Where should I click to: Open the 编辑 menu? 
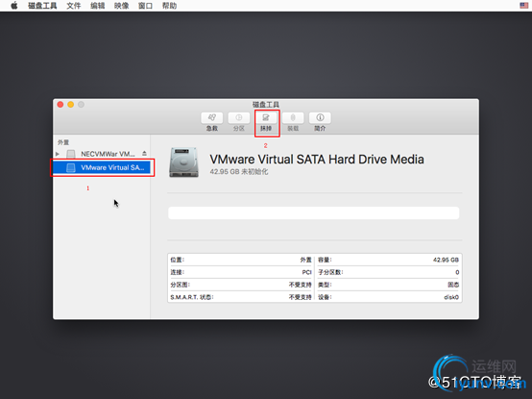97,6
